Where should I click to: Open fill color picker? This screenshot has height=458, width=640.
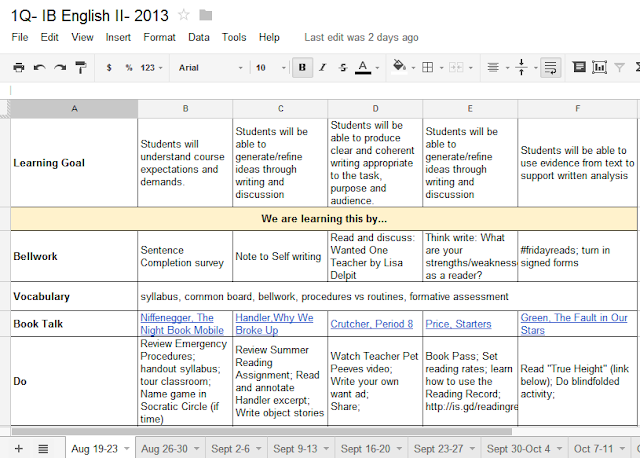399,66
